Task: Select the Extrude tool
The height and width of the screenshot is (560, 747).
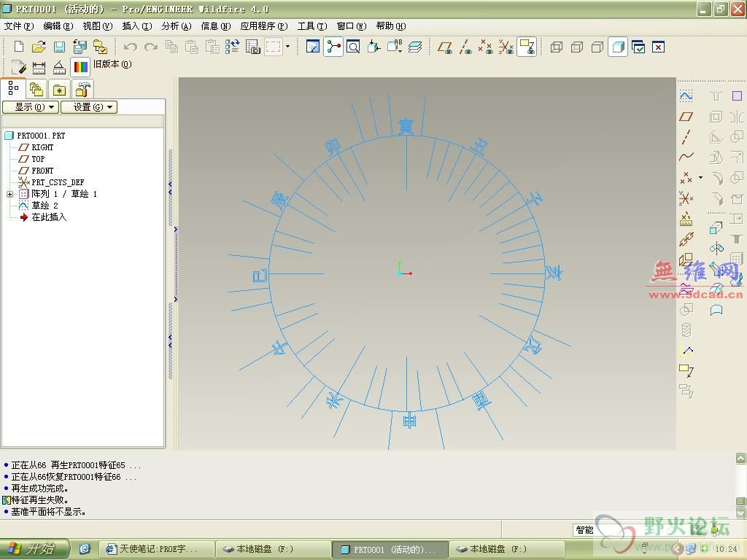Action: click(716, 228)
